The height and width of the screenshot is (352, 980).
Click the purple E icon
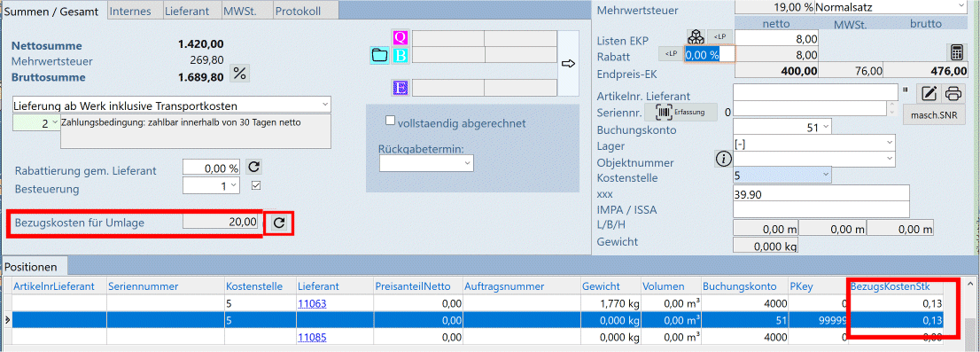(x=400, y=88)
